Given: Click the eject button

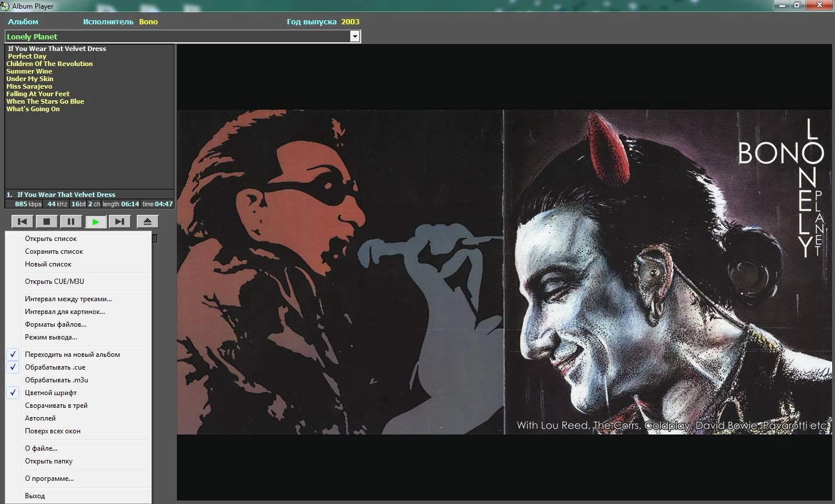Looking at the screenshot, I should (147, 221).
